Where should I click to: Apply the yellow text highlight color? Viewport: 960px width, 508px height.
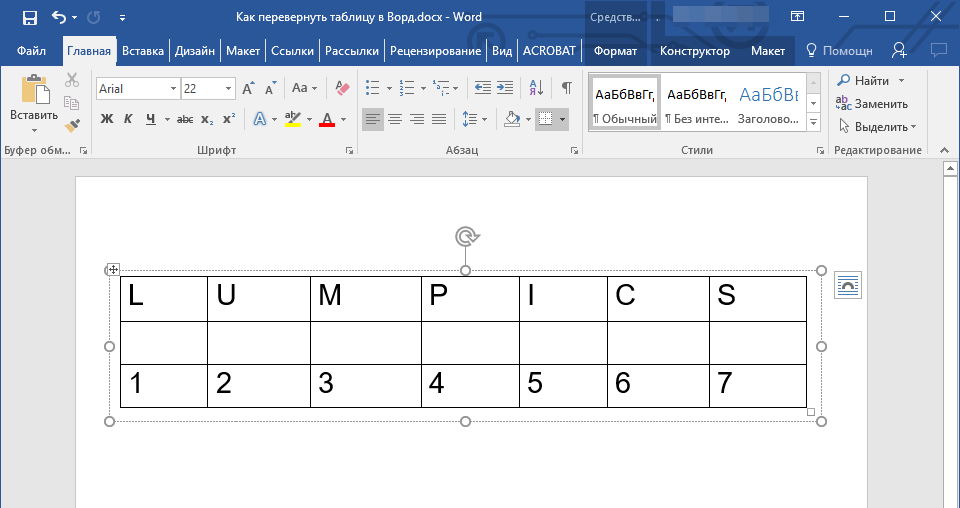[x=292, y=119]
